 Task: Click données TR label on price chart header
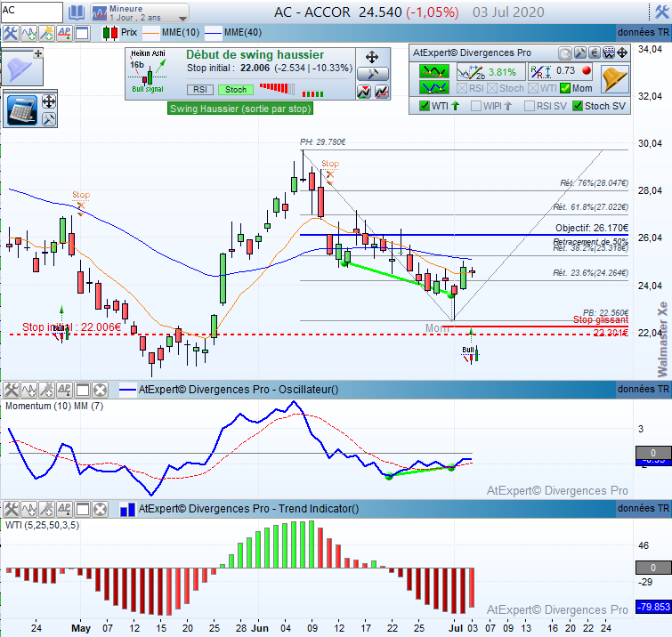(643, 33)
